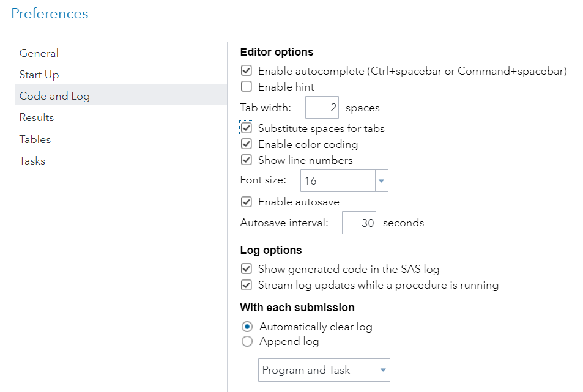Image resolution: width=583 pixels, height=392 pixels.
Task: Click the Tab width input field
Action: tap(322, 108)
